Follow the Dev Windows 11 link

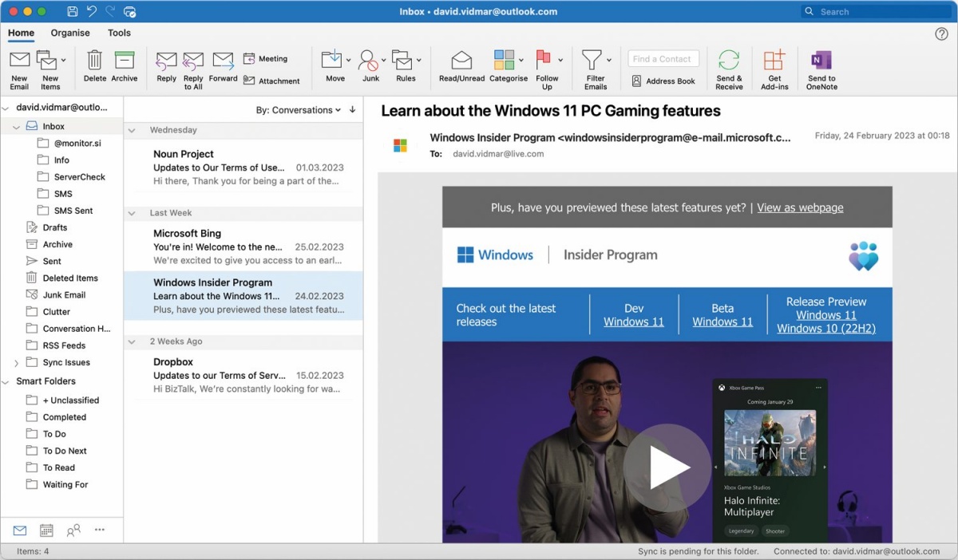click(634, 322)
